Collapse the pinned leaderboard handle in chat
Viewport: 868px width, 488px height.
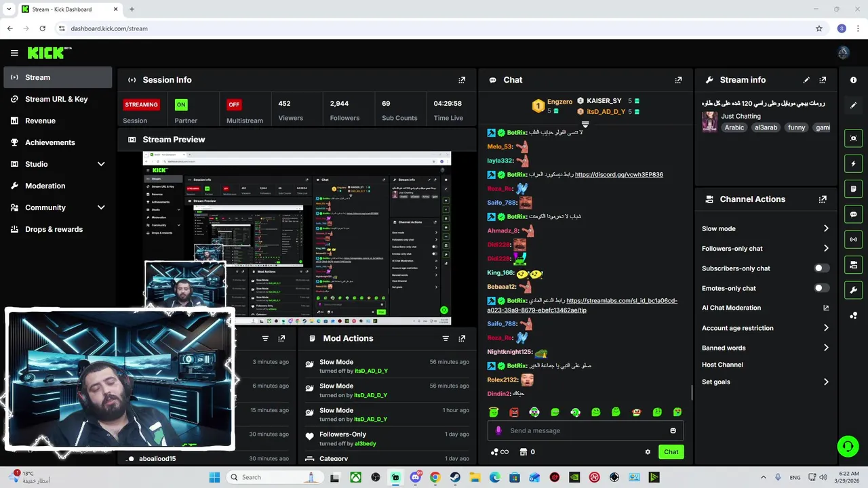[x=585, y=124]
